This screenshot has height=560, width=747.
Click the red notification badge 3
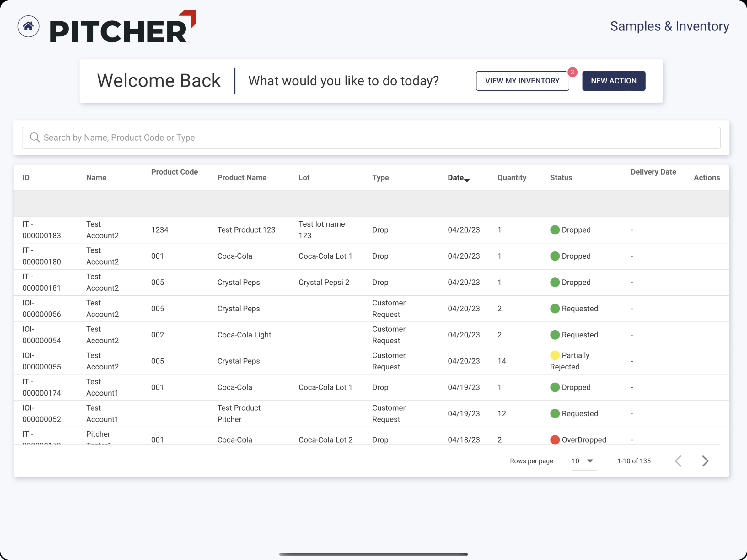pyautogui.click(x=572, y=72)
